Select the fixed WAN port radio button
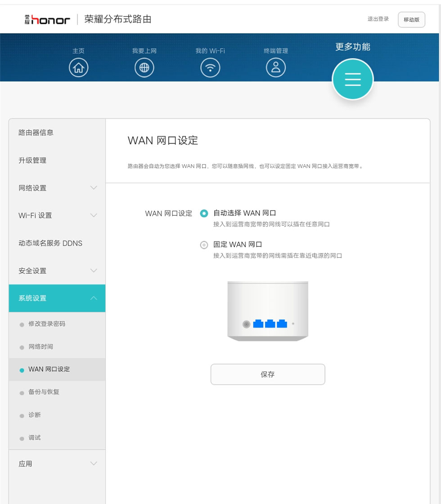This screenshot has height=504, width=441. click(204, 245)
